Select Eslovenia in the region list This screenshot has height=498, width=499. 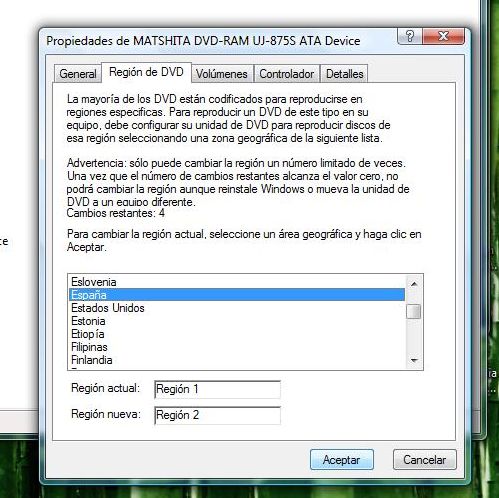pyautogui.click(x=237, y=282)
